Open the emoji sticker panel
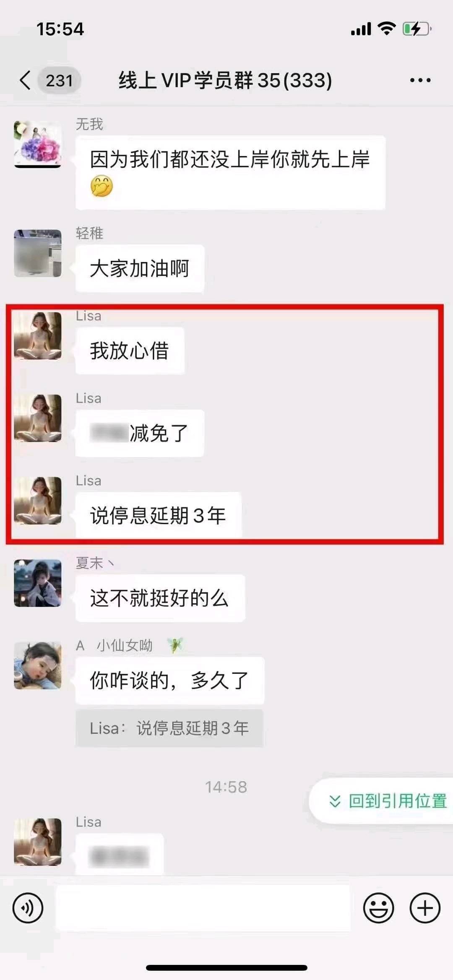453x980 pixels. [378, 908]
